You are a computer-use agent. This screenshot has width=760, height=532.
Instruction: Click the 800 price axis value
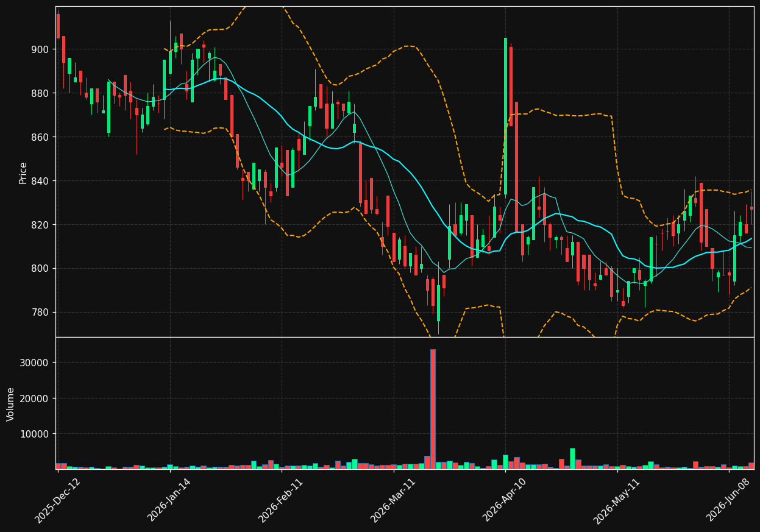(x=40, y=269)
